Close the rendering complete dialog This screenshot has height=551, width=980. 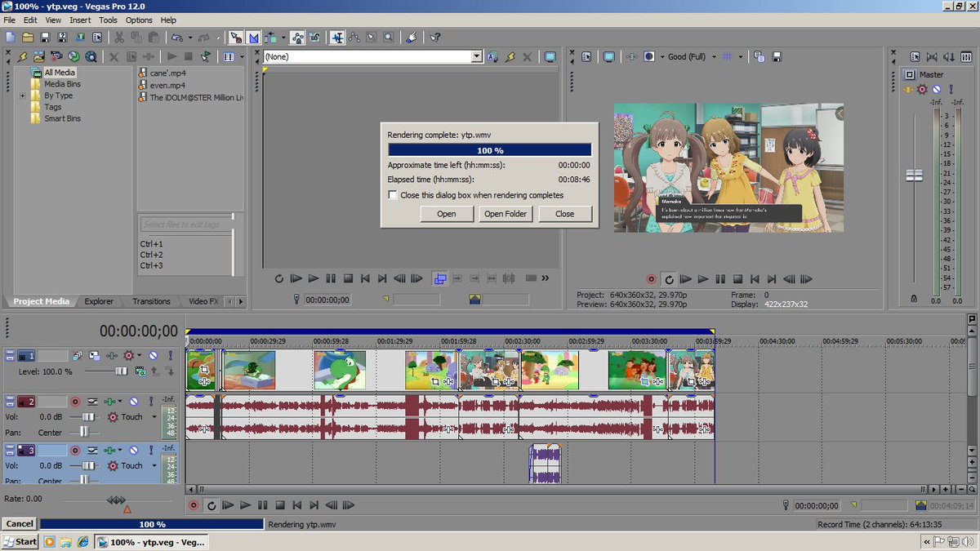(565, 213)
